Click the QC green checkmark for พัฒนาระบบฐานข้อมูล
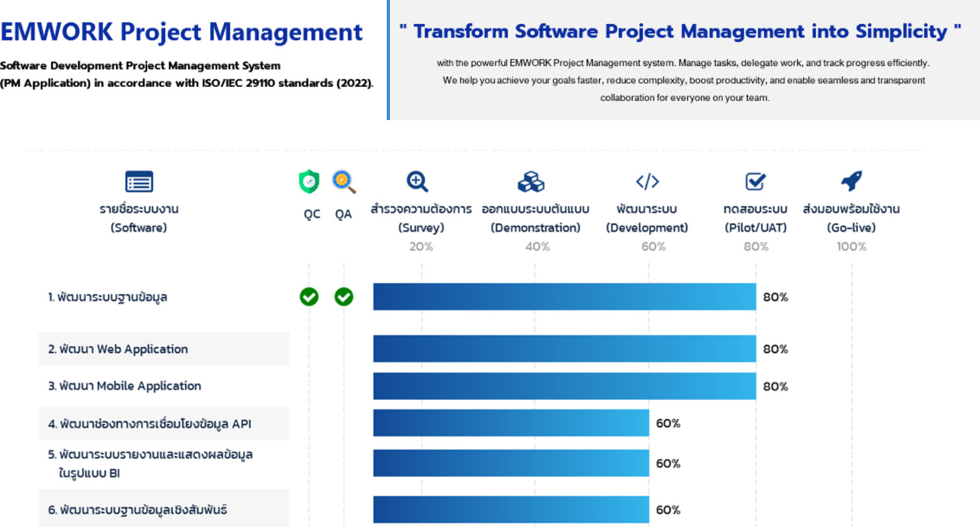Screen dimensions: 980x527 (x=309, y=297)
